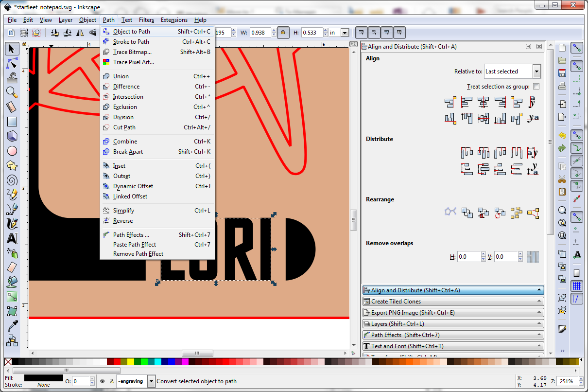
Task: Select the Text tool
Action: (12, 238)
